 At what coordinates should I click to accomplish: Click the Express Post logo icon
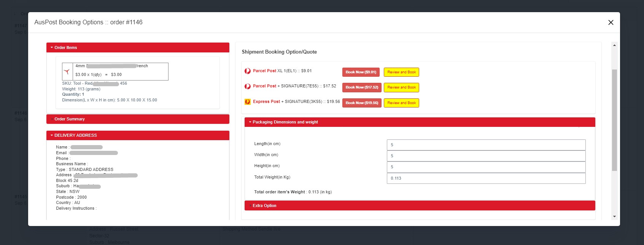click(x=248, y=102)
